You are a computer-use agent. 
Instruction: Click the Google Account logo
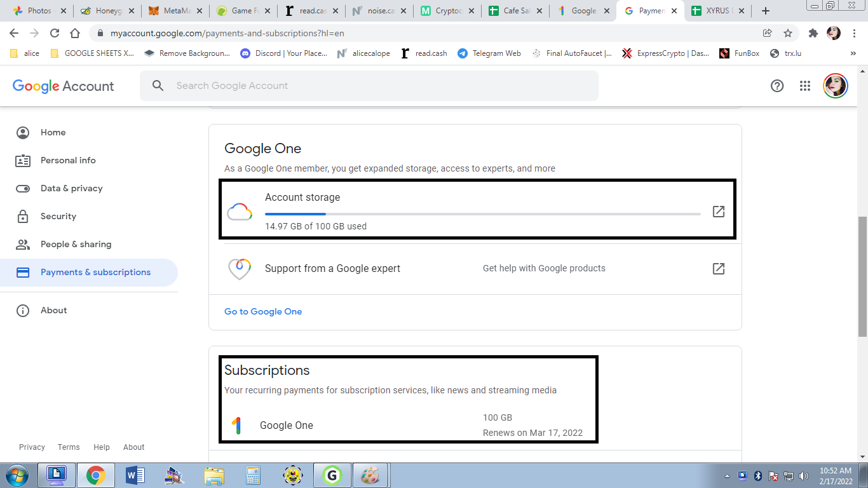point(63,86)
